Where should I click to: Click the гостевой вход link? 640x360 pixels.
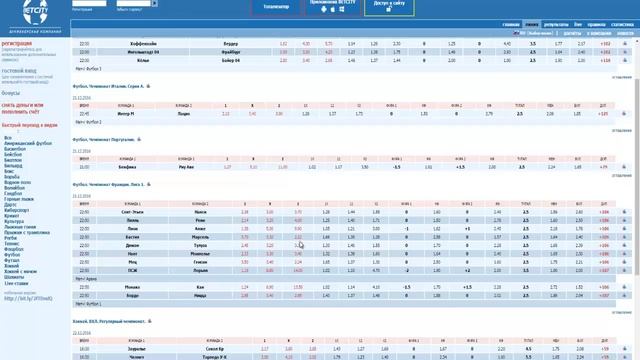point(19,71)
